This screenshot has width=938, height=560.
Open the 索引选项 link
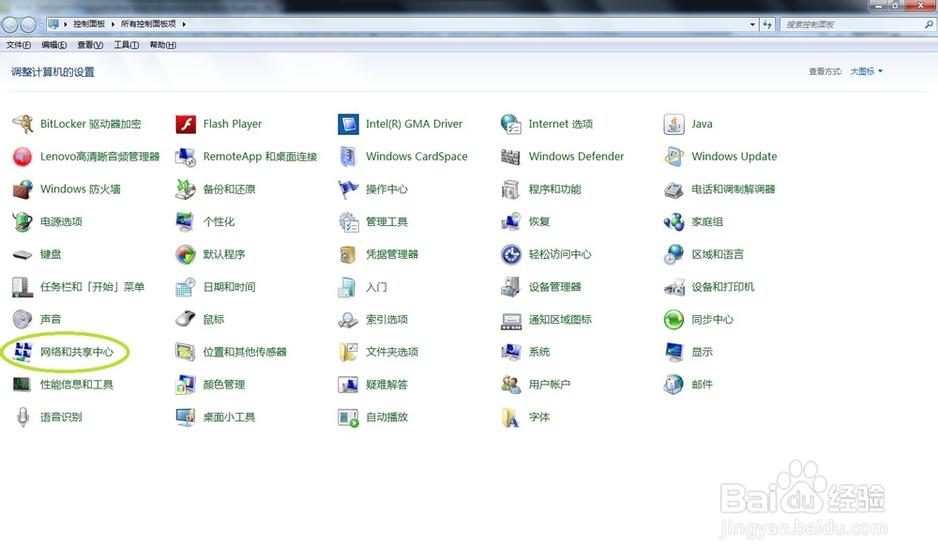pos(386,320)
